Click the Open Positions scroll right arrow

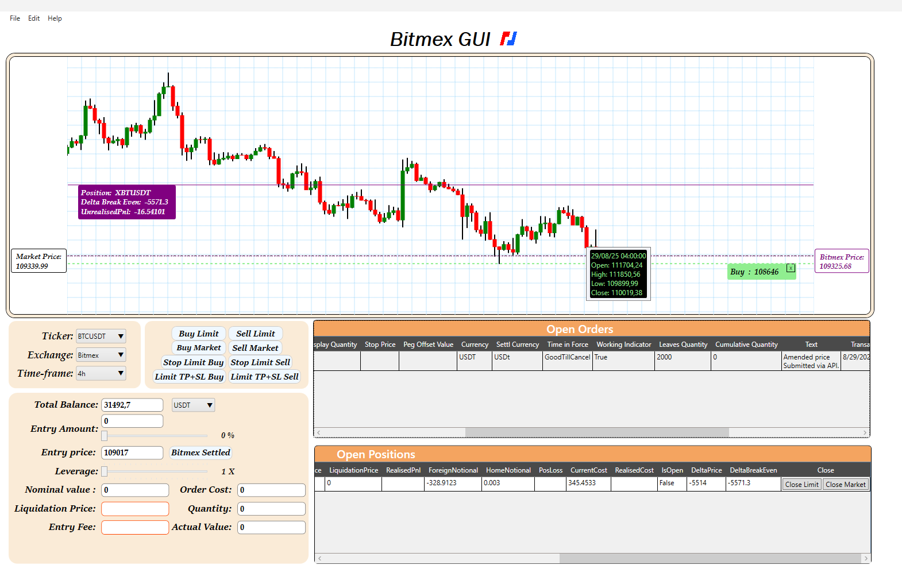point(866,558)
